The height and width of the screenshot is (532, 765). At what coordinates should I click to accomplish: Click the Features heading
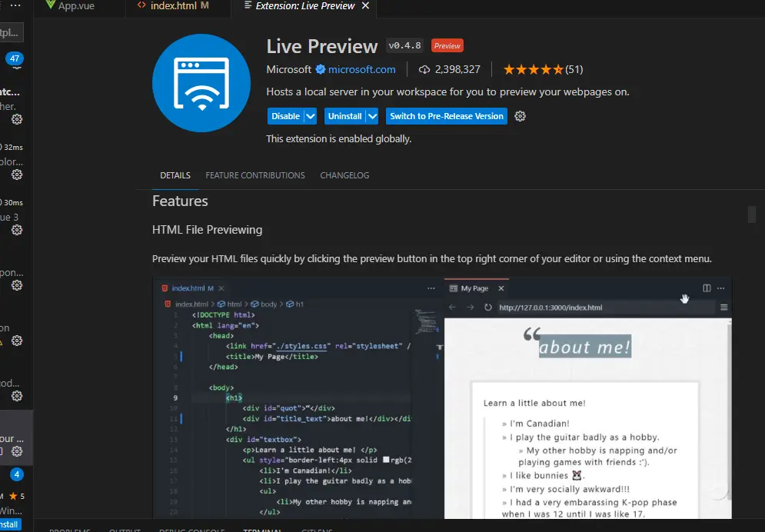(x=180, y=201)
